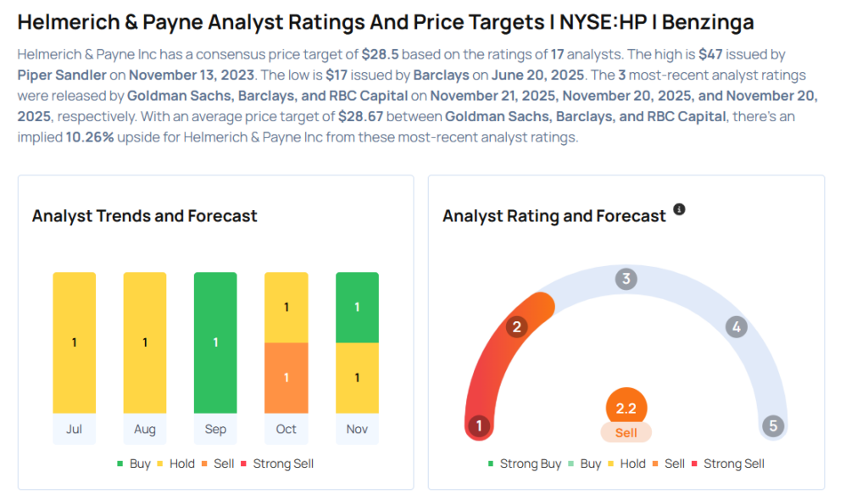This screenshot has width=868, height=500.
Task: Click gauge marker number 2
Action: [x=515, y=327]
